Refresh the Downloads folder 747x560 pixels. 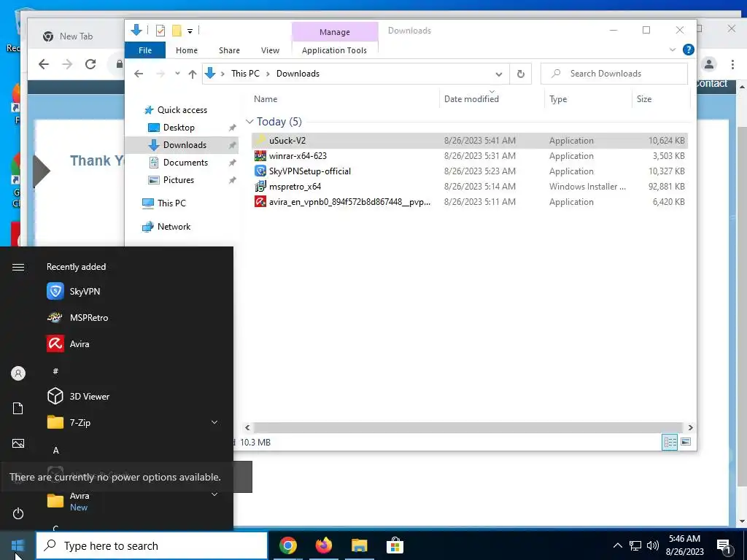tap(521, 74)
